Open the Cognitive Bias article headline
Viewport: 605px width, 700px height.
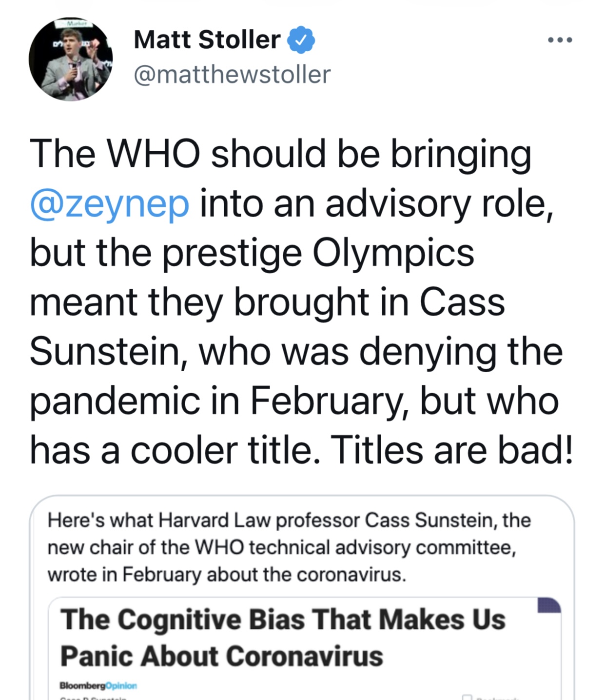click(283, 637)
